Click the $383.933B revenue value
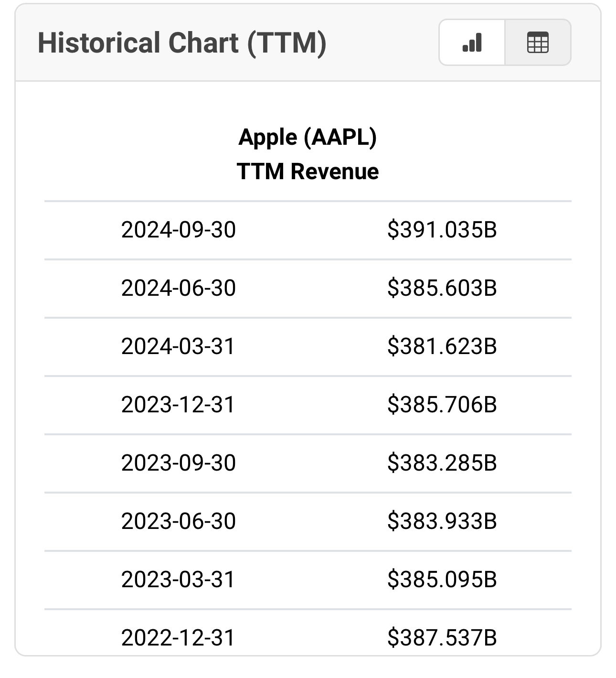Image resolution: width=616 pixels, height=678 pixels. coord(442,521)
